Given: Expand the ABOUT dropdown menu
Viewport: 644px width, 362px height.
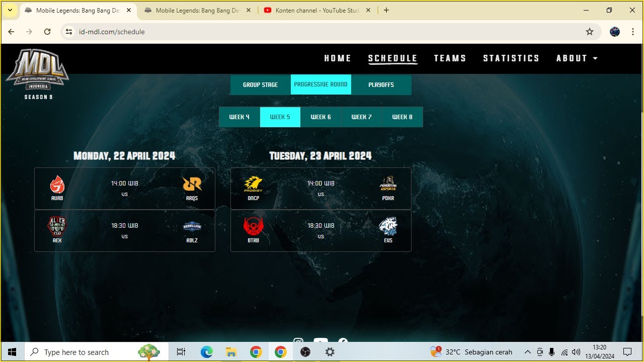Looking at the screenshot, I should (577, 58).
